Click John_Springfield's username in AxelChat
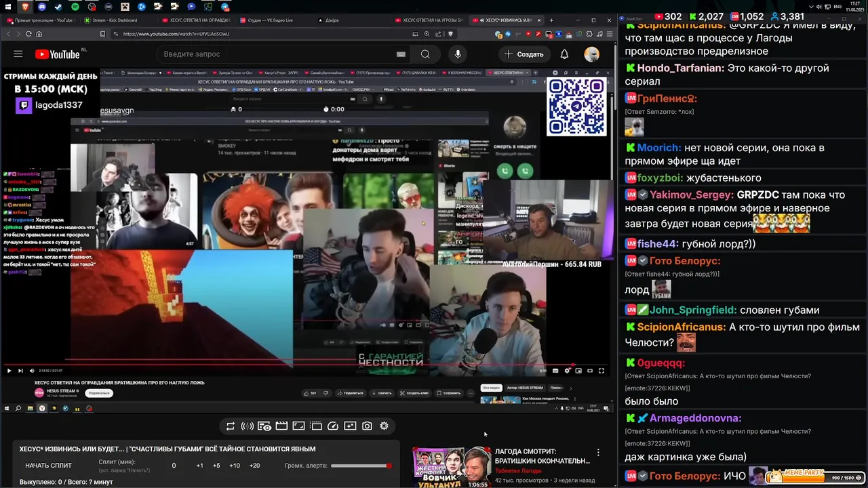 [x=693, y=310]
